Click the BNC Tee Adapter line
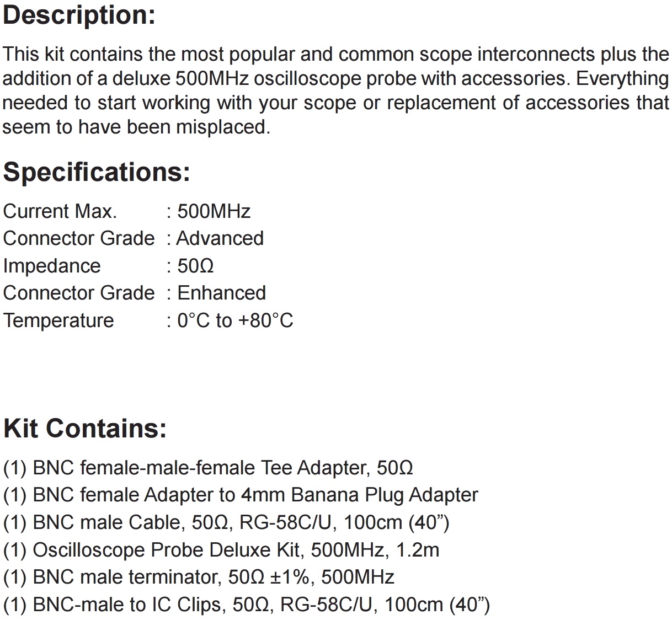The width and height of the screenshot is (672, 620). click(x=208, y=468)
